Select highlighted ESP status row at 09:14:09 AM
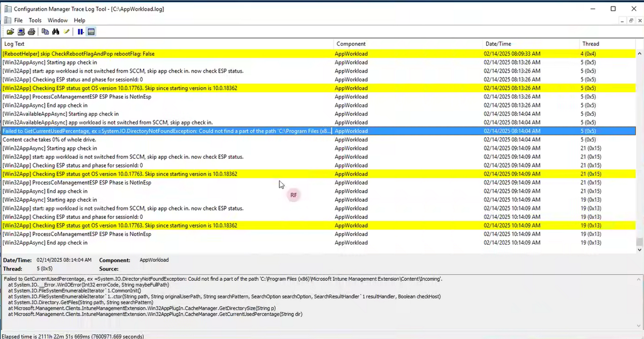Image resolution: width=644 pixels, height=339 pixels. click(x=319, y=174)
